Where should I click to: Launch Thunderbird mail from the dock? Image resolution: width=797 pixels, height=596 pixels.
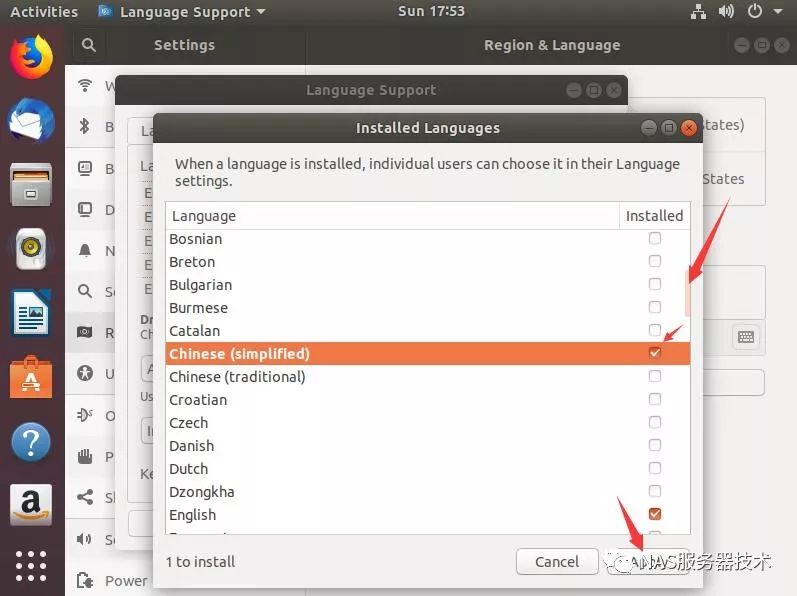[31, 120]
